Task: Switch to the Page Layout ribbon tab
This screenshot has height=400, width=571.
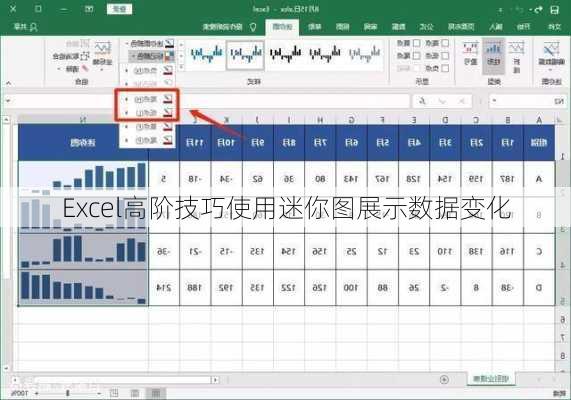Action: (x=461, y=27)
